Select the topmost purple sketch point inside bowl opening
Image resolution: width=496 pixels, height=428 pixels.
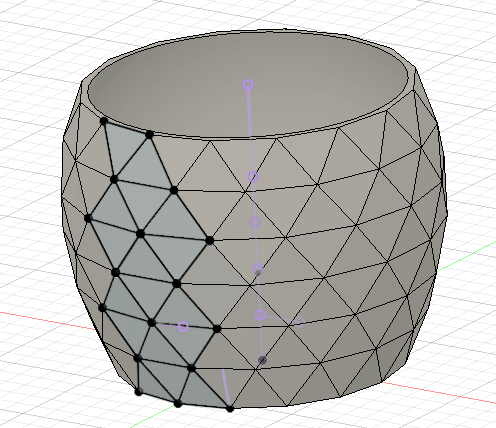[x=248, y=85]
